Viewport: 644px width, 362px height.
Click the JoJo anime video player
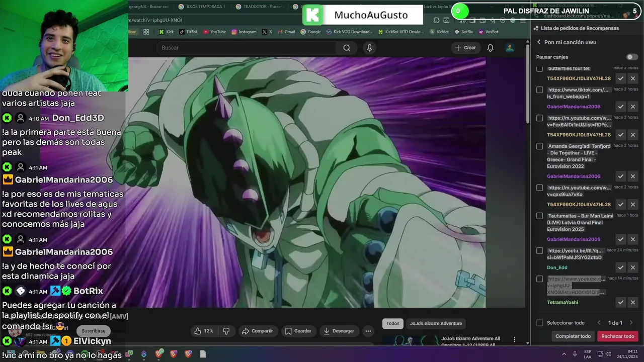(307, 182)
